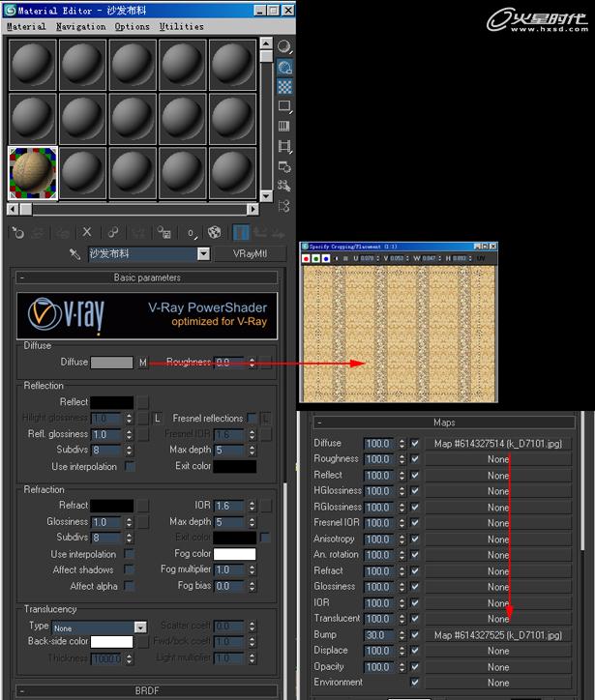Click red channel button in Cropping window
Viewport: 595px width, 700px height.
tap(307, 258)
